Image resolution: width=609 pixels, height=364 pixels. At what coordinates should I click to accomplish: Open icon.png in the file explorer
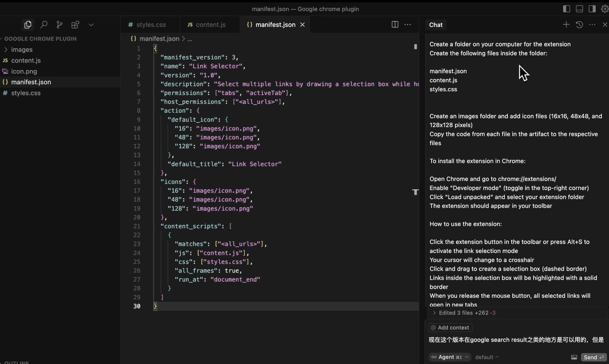click(x=60, y=71)
